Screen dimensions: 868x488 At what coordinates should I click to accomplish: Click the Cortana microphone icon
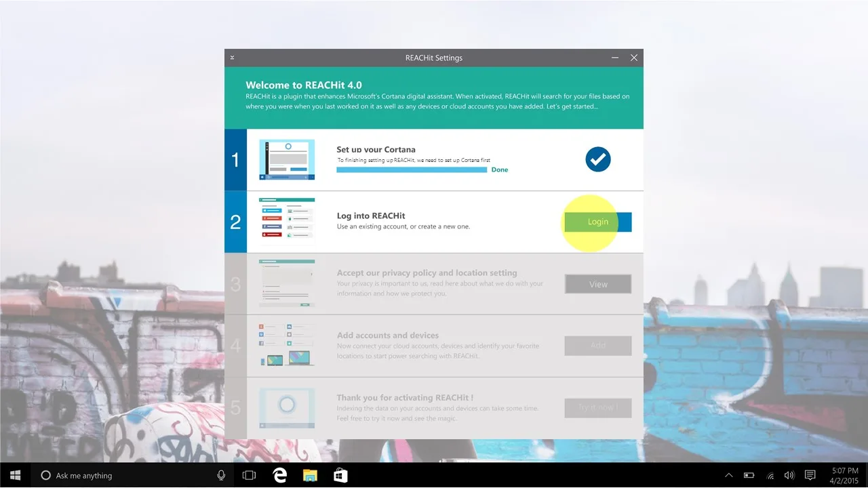click(x=221, y=475)
